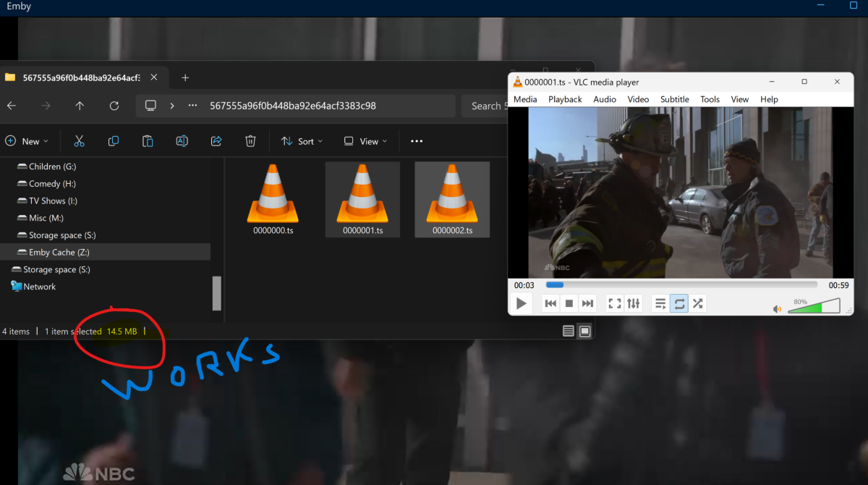
Task: Click the 14.5 MB size status text
Action: point(122,332)
